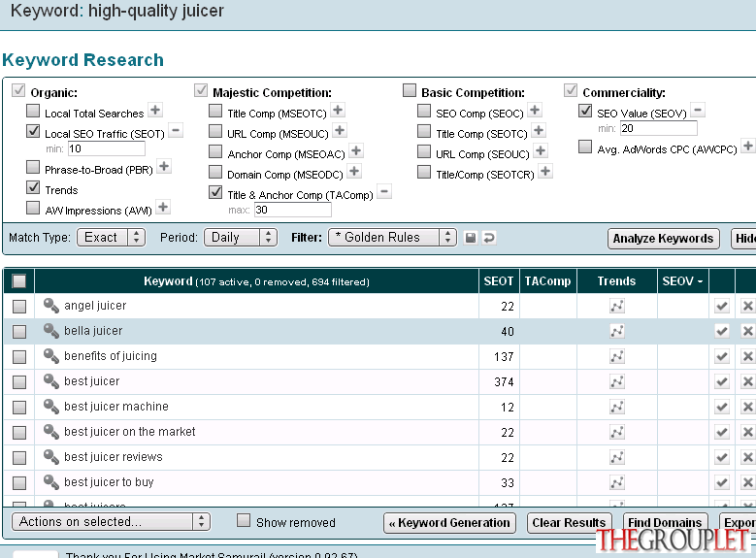Enable AW Impressions (AWI) checkbox
This screenshot has width=756, height=558.
pyautogui.click(x=33, y=208)
